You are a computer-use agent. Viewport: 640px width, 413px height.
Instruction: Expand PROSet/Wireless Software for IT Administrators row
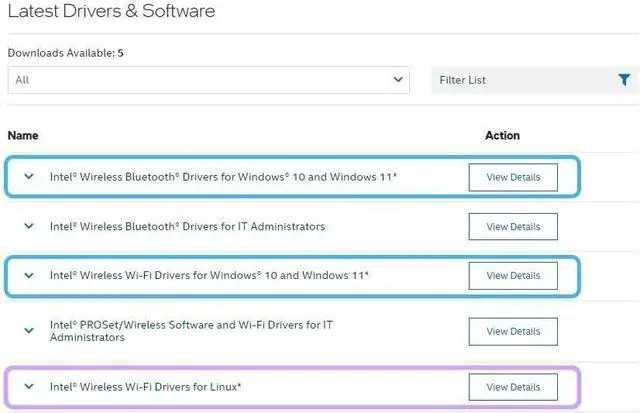pyautogui.click(x=29, y=331)
